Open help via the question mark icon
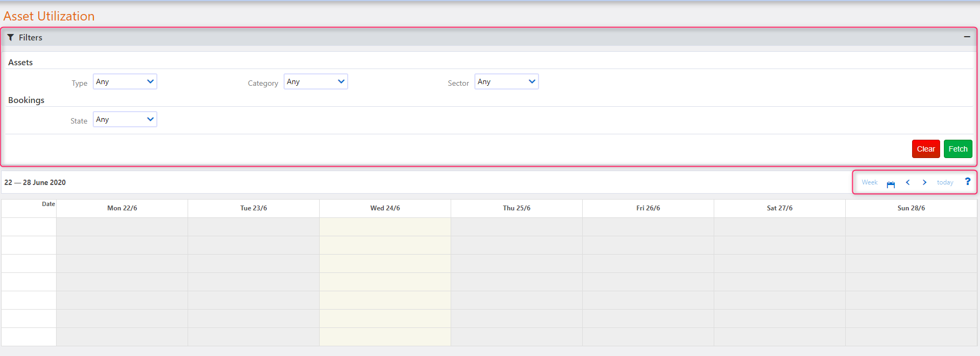The image size is (980, 356). tap(968, 182)
